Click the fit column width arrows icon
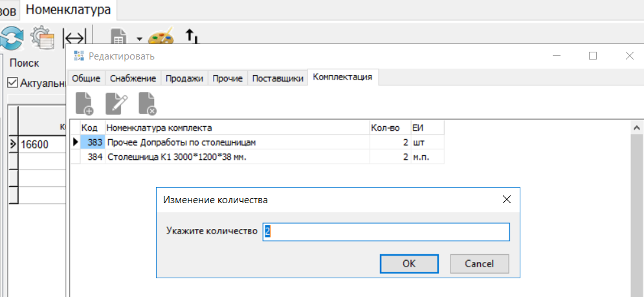Screen dimensions: 644x297 point(74,38)
